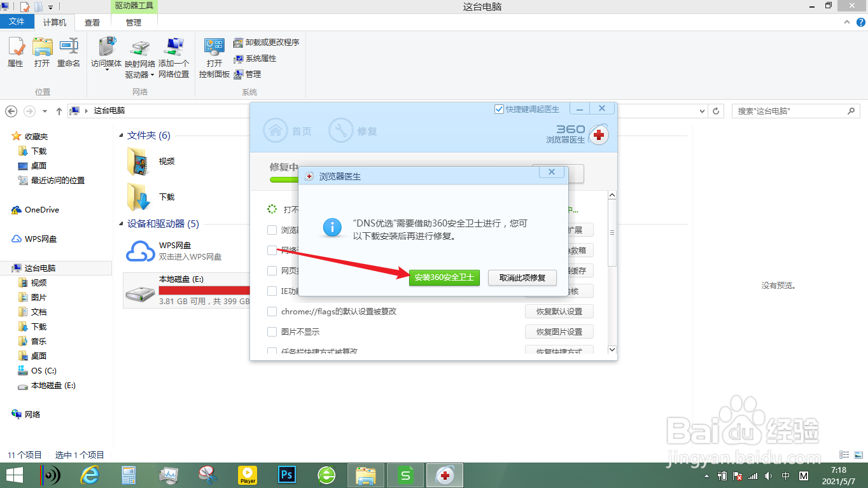Switch to details view in the status bar
The image size is (868, 488).
point(844,455)
